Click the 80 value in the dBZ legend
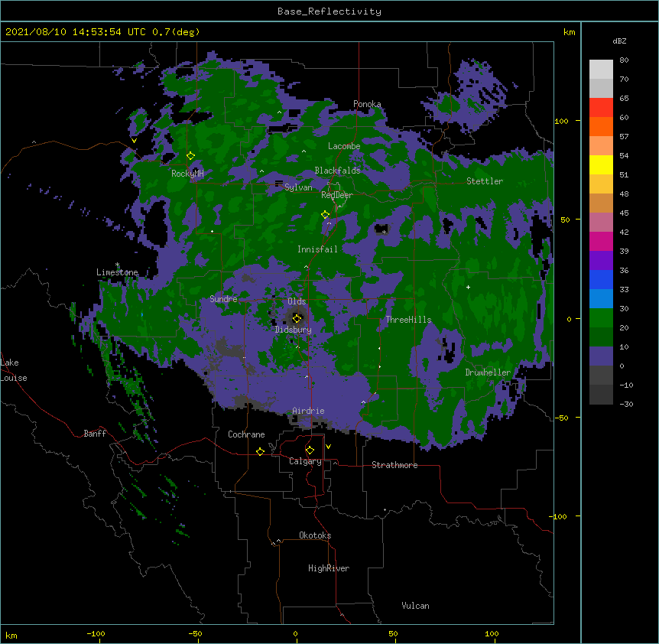659x644 pixels. click(x=624, y=60)
